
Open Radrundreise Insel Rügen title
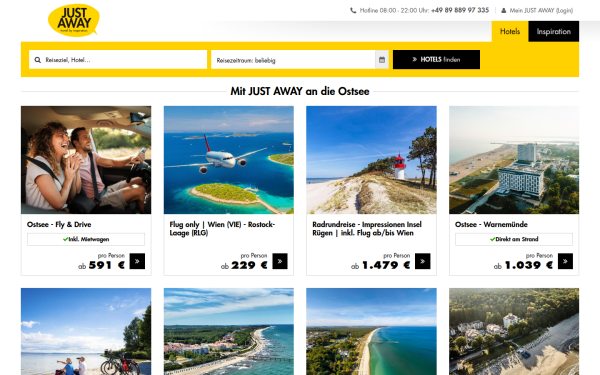click(x=367, y=228)
